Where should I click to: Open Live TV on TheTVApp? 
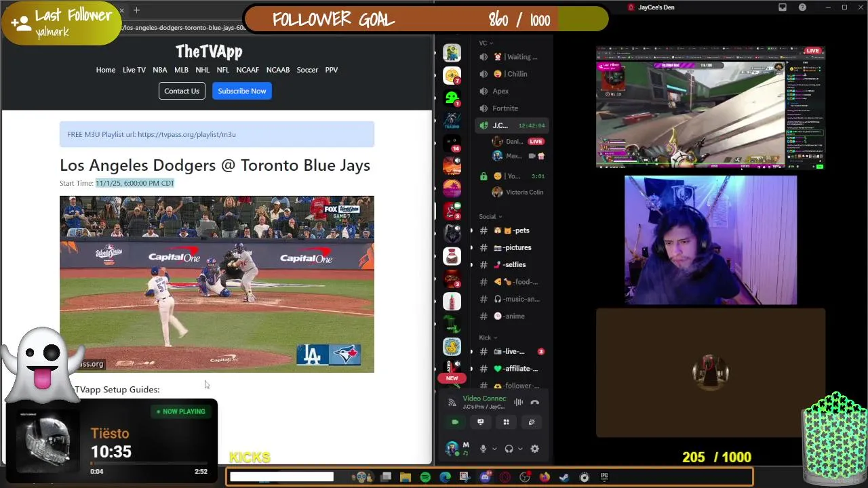point(134,70)
